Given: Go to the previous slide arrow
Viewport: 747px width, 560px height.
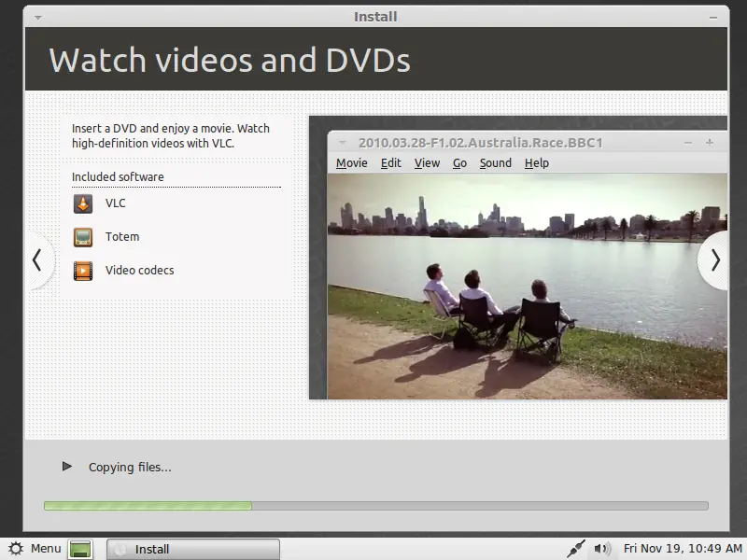Looking at the screenshot, I should coord(37,260).
